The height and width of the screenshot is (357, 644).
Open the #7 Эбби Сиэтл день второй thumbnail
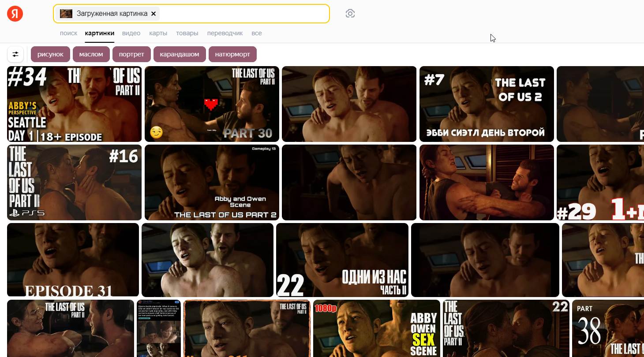click(x=487, y=104)
